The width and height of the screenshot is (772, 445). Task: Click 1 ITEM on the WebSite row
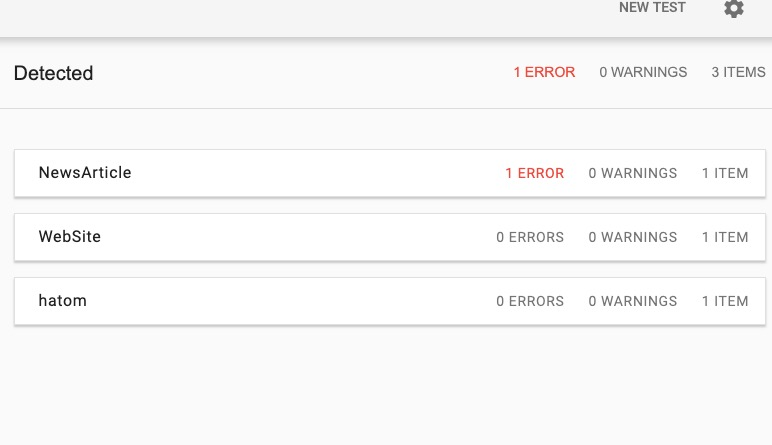pos(725,237)
